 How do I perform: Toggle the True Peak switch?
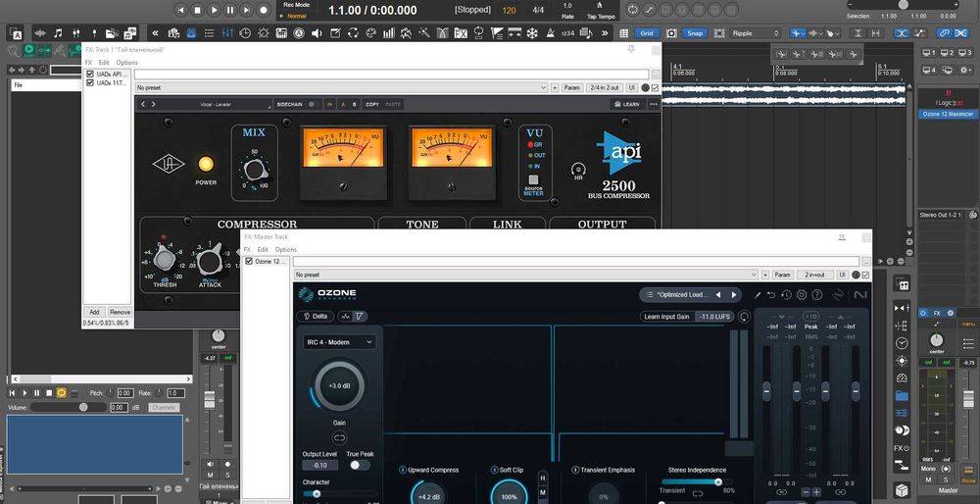tap(360, 465)
